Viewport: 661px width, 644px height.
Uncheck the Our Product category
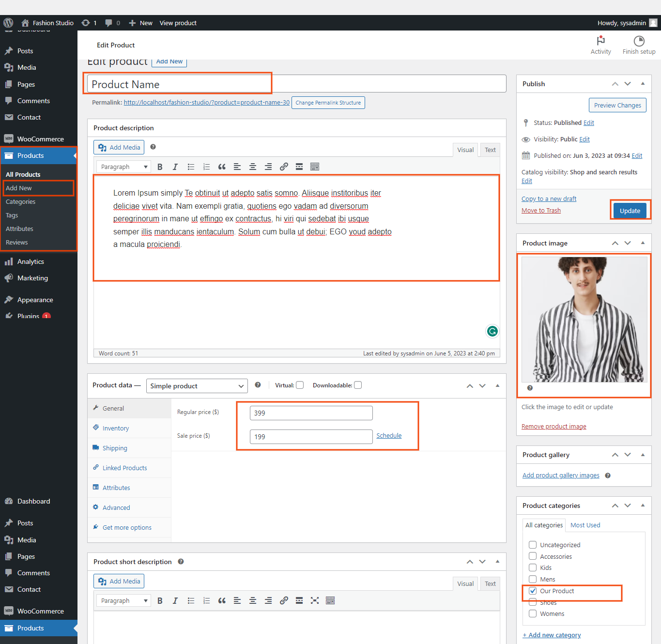click(533, 591)
